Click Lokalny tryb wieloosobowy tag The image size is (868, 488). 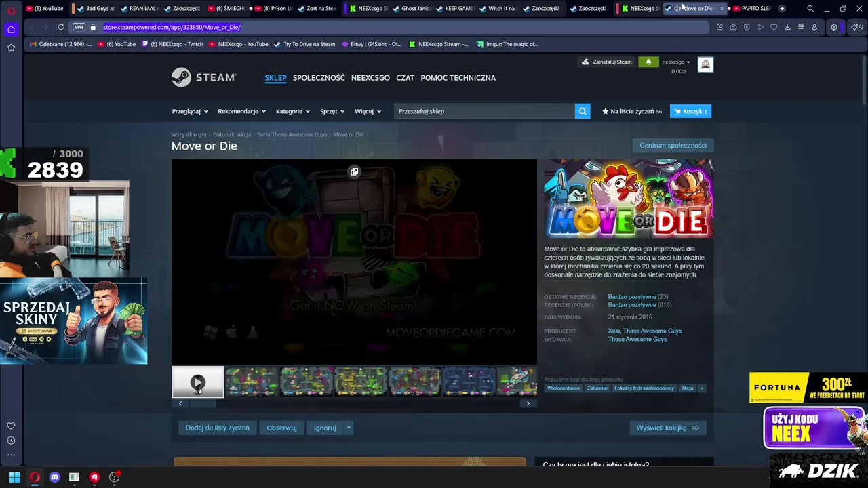tap(644, 388)
